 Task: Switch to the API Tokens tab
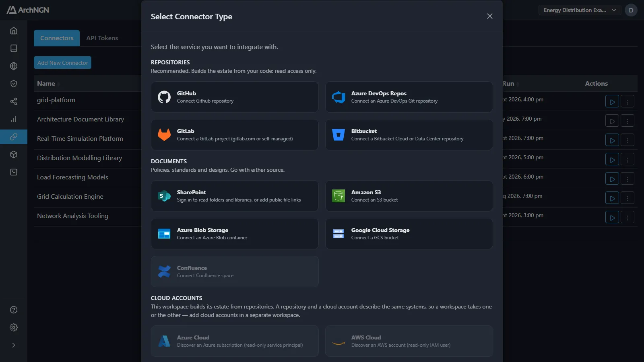click(x=102, y=38)
